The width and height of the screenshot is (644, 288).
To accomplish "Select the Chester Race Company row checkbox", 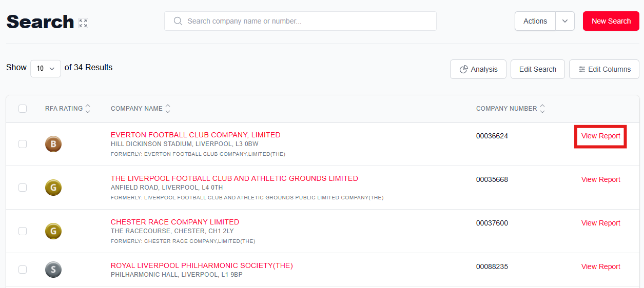I will [23, 231].
